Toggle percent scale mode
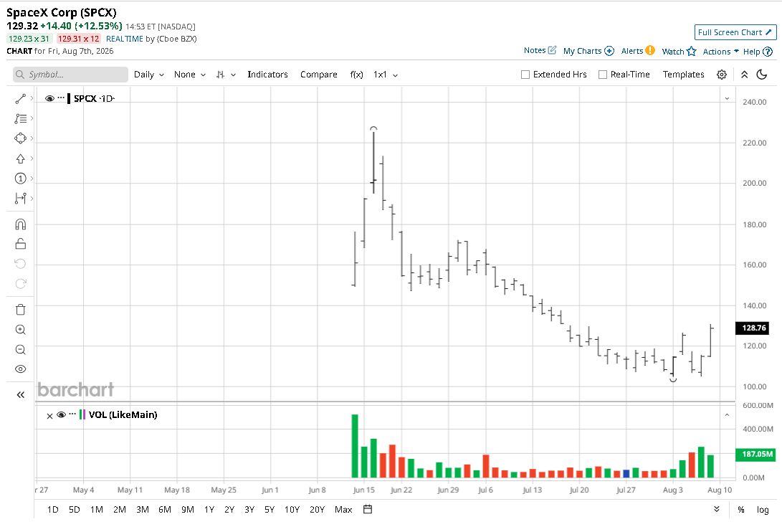Screen dimensions: 782x532 click(741, 510)
